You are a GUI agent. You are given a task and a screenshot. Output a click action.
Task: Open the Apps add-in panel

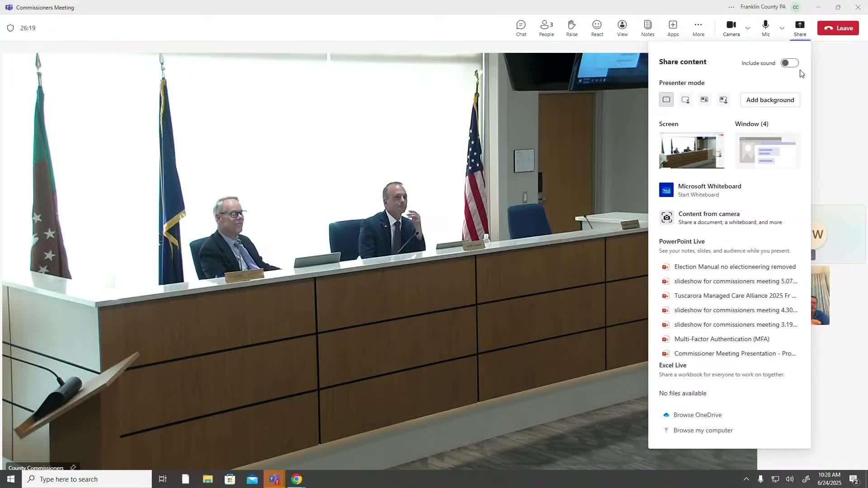pyautogui.click(x=673, y=28)
